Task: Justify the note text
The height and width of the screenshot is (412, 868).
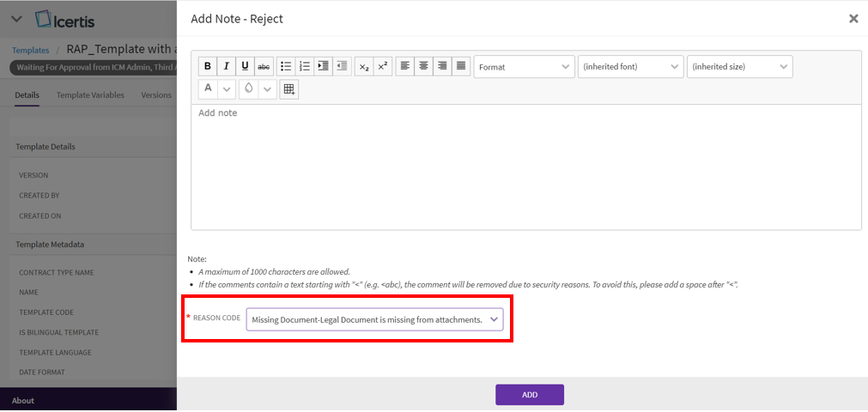Action: [x=461, y=67]
